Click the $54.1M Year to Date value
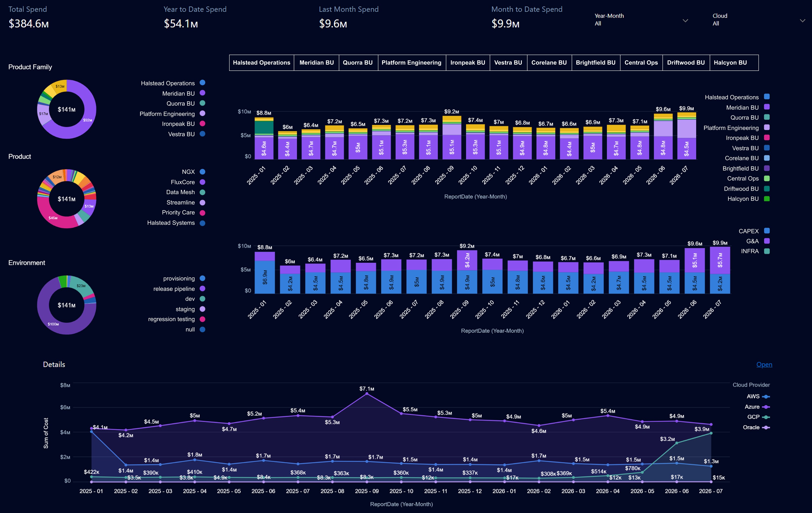 pos(181,24)
